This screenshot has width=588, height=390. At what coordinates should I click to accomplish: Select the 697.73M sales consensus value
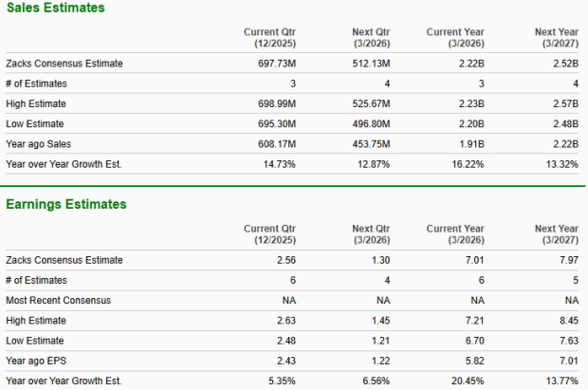(275, 64)
